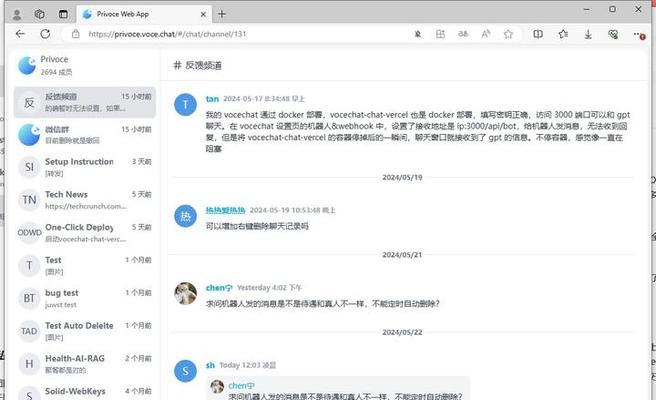
Task: Click the Privoce server logo
Action: tap(27, 66)
